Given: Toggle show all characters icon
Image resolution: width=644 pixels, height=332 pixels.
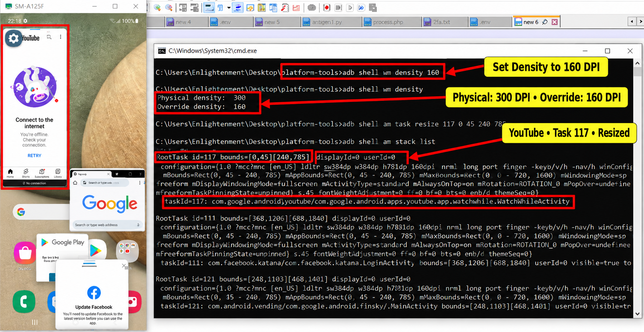Looking at the screenshot, I should (220, 7).
